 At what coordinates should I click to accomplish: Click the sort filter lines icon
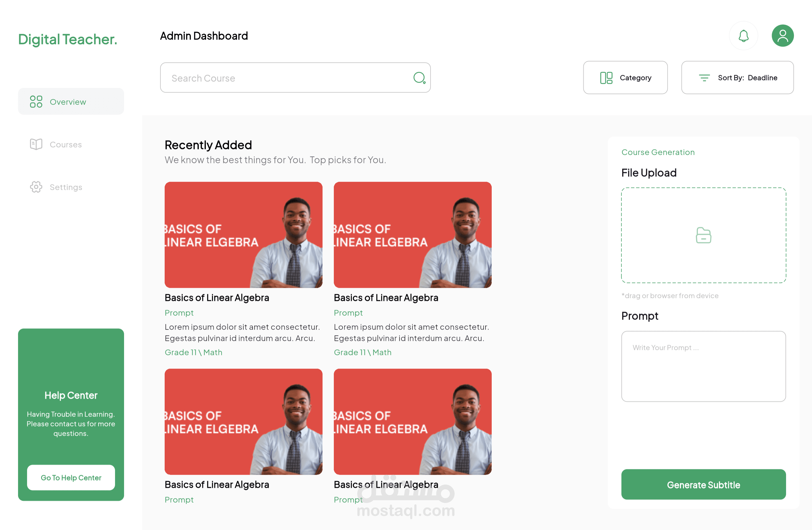tap(704, 78)
